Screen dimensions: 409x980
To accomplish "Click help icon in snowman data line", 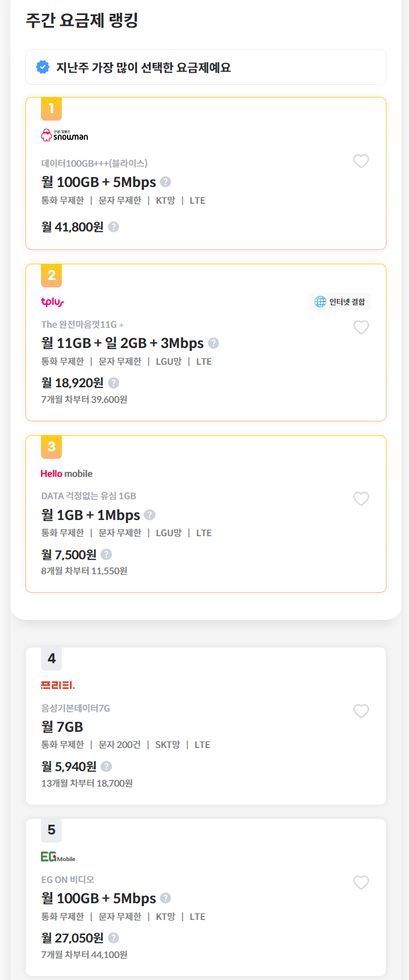I will click(166, 182).
